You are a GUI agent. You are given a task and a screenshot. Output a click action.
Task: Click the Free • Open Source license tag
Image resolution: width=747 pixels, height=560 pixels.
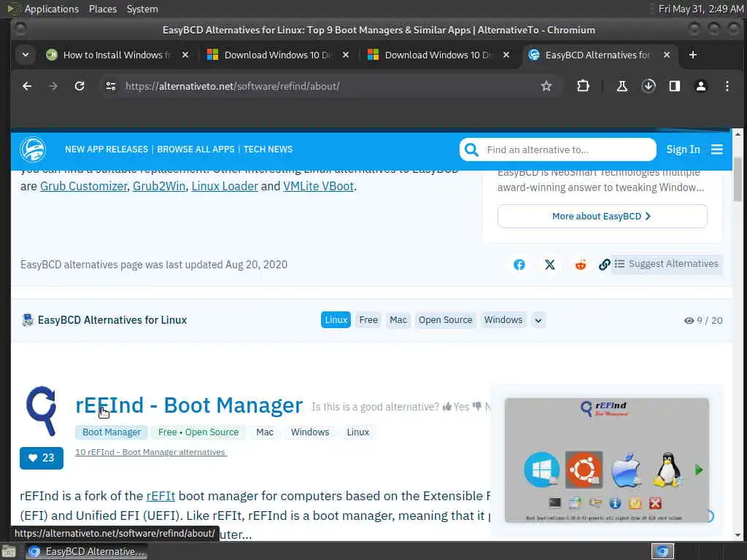(198, 432)
